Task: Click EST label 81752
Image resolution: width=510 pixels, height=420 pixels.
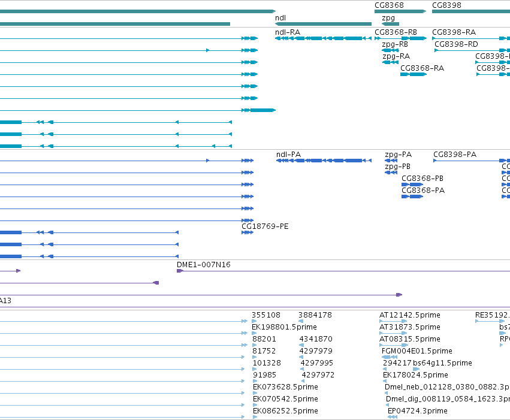Action: pos(264,351)
